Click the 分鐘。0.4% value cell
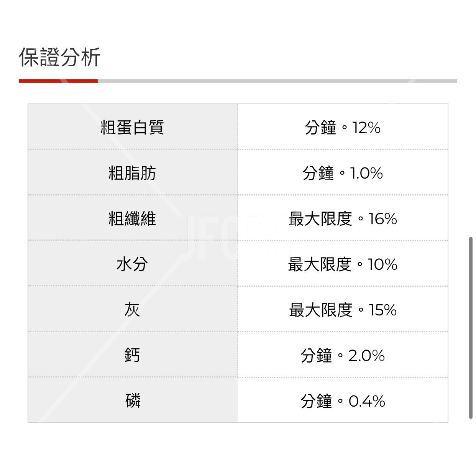Viewport: 476px width, 476px height. (x=343, y=401)
